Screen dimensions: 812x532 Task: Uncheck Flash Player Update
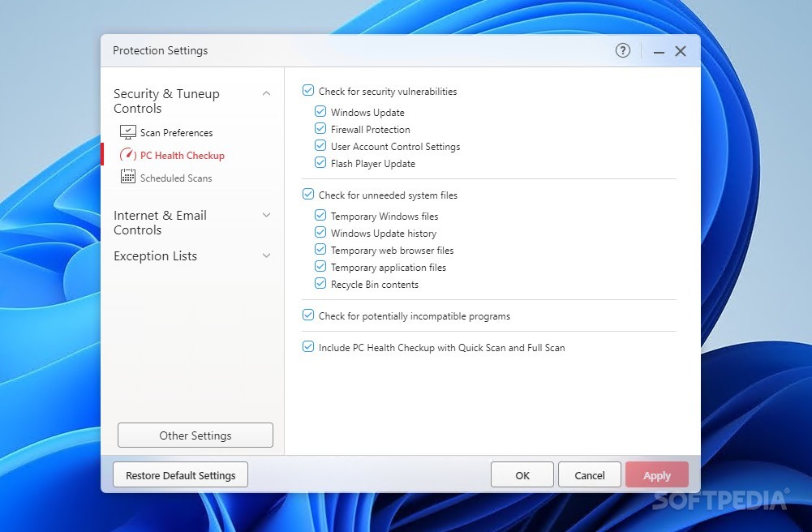320,162
